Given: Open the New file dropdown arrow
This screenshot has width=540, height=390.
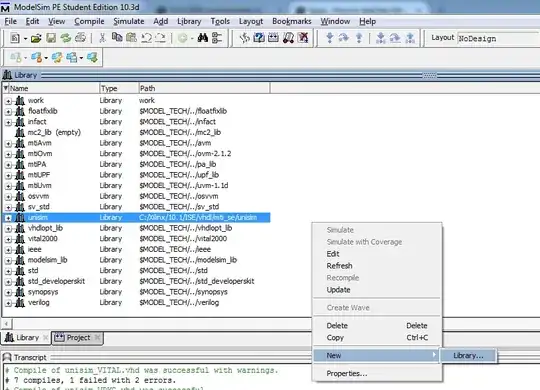Looking at the screenshot, I should coord(25,39).
